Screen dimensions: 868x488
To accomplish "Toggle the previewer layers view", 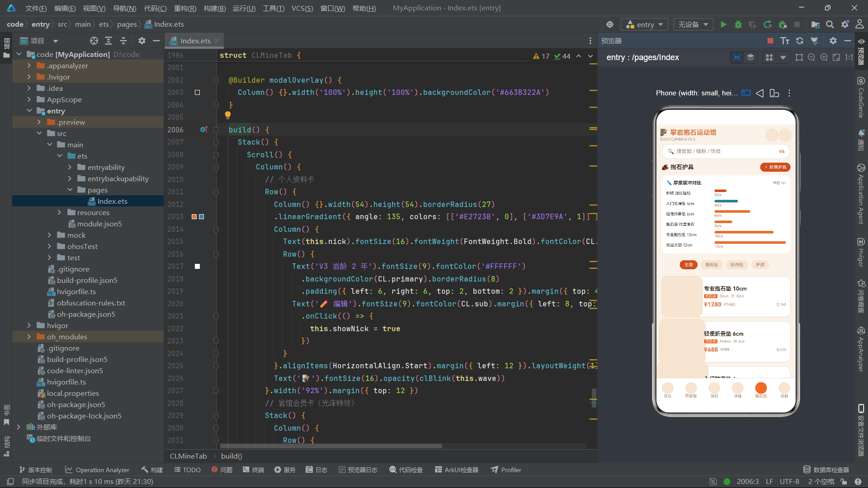I will pyautogui.click(x=750, y=57).
